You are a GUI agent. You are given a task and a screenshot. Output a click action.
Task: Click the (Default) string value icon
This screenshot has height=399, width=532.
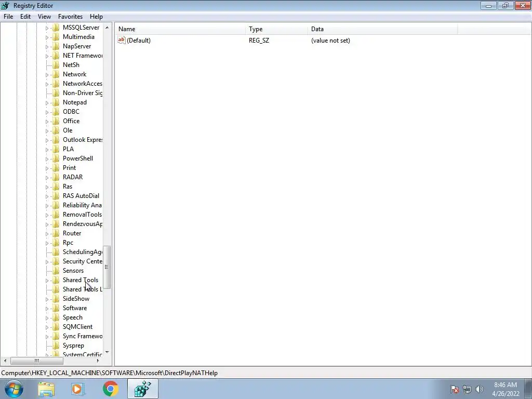pyautogui.click(x=122, y=40)
